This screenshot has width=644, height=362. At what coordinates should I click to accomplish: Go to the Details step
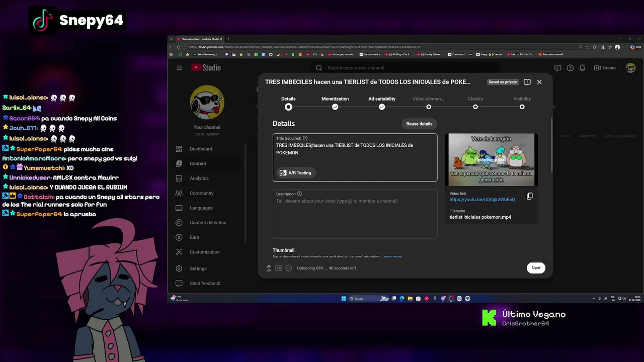(288, 102)
